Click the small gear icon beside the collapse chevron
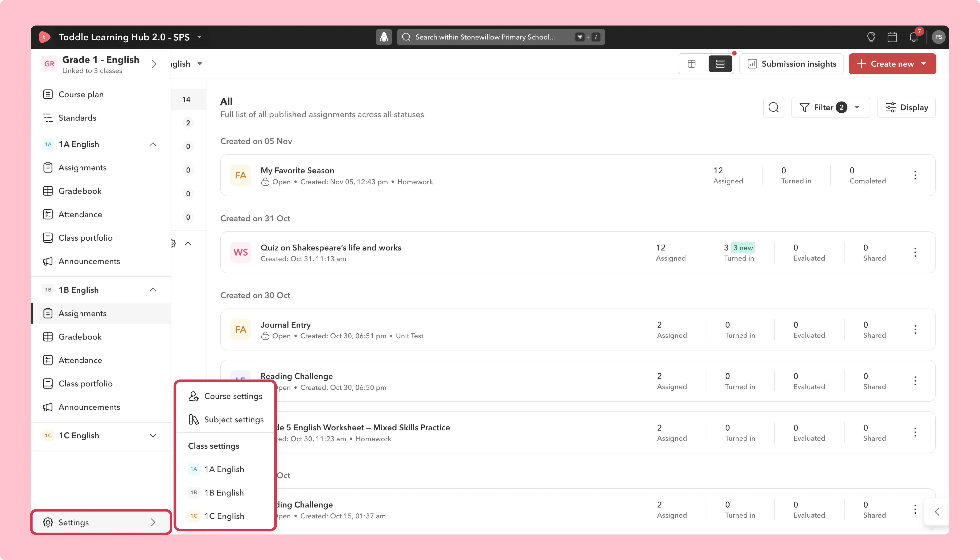 [173, 243]
